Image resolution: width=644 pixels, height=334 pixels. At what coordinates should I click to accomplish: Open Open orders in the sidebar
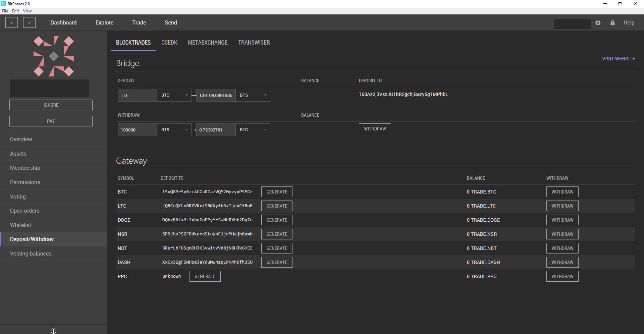(54, 211)
